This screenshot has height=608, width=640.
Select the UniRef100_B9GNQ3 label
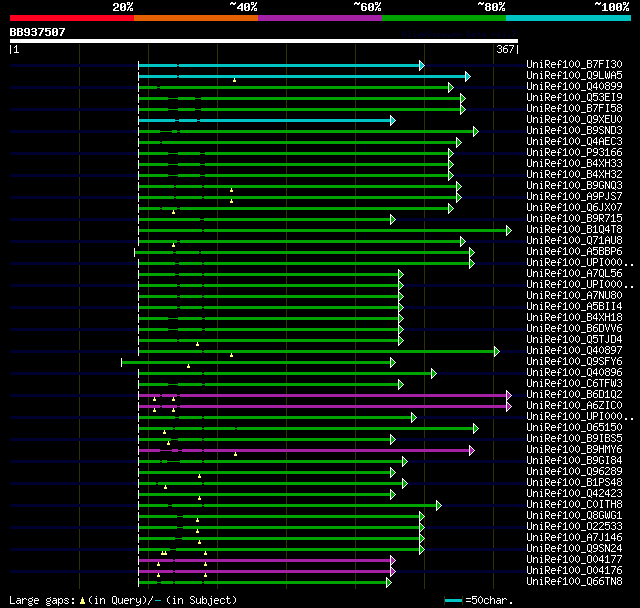pos(574,186)
